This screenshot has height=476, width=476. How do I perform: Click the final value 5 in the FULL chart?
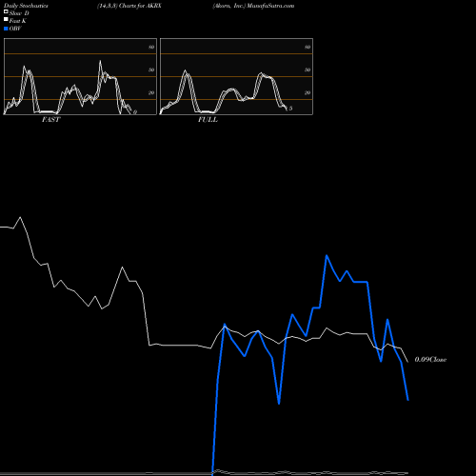(290, 109)
